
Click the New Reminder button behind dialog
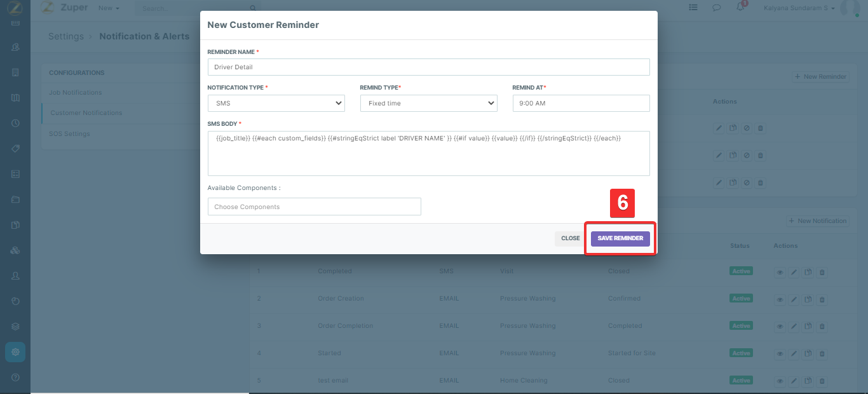tap(820, 76)
